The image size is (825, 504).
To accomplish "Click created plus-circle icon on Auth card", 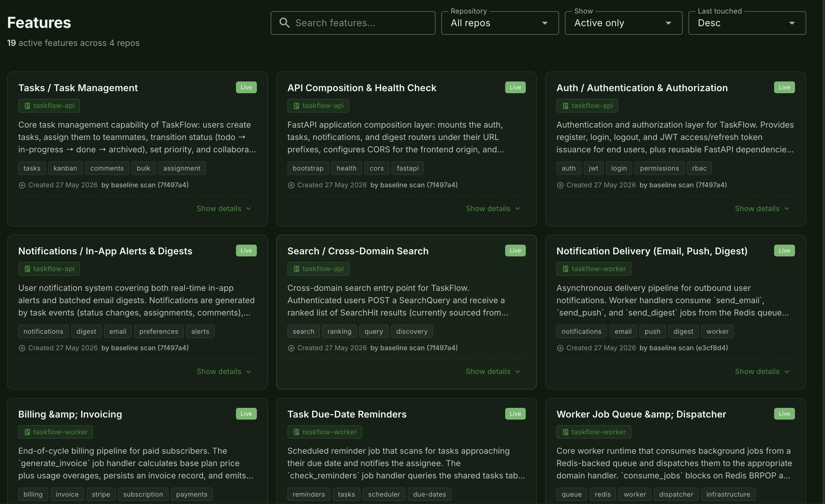I will (560, 185).
